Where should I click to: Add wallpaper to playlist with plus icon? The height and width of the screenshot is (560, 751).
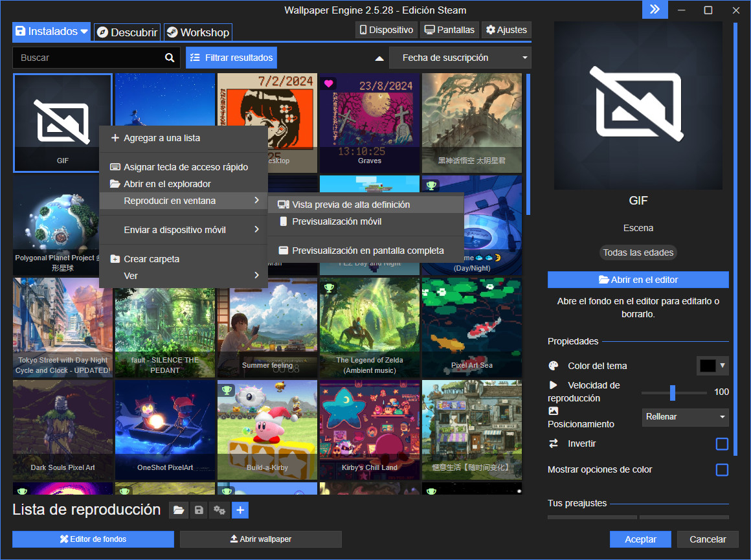tap(240, 510)
